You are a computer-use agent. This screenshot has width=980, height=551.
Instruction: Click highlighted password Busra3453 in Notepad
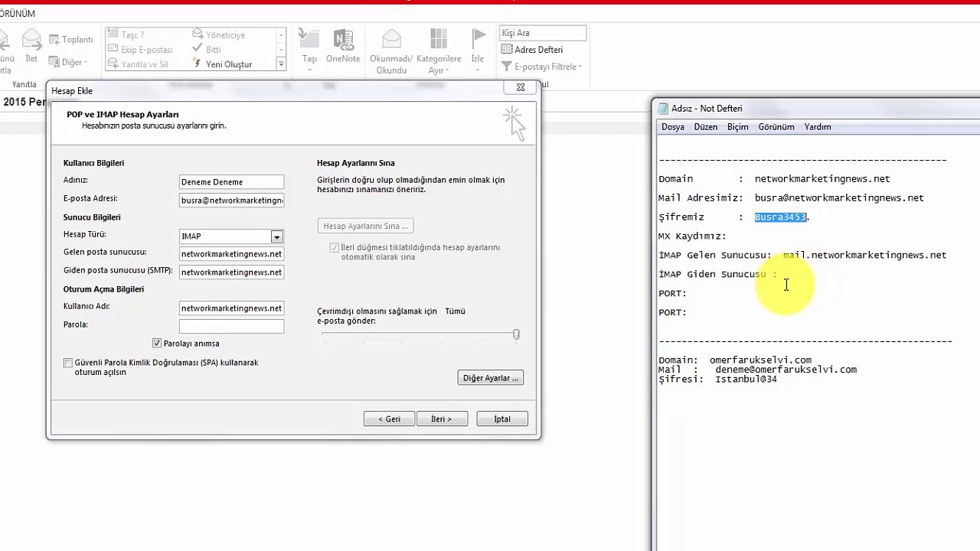[780, 217]
